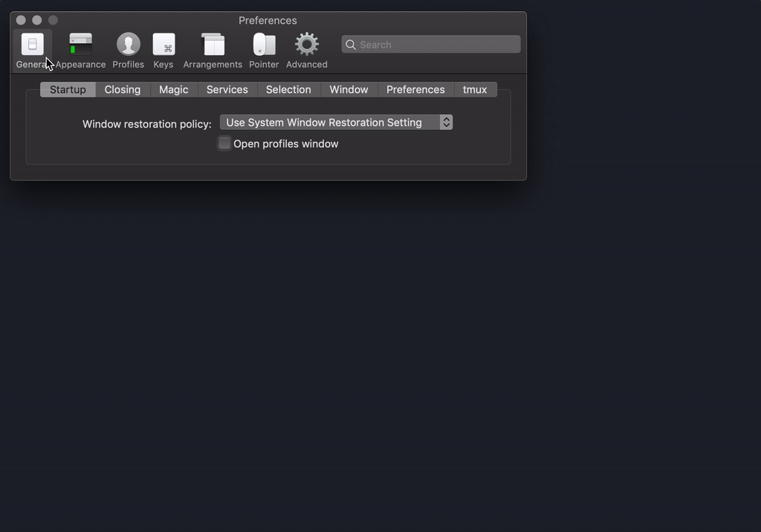Select the Window tab
The width and height of the screenshot is (761, 532).
348,89
